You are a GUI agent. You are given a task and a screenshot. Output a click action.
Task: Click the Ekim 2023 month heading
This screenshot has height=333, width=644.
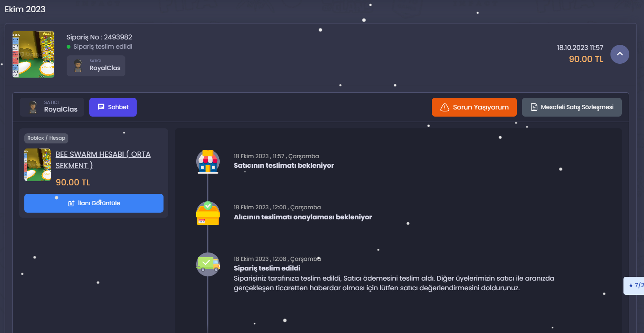point(25,9)
